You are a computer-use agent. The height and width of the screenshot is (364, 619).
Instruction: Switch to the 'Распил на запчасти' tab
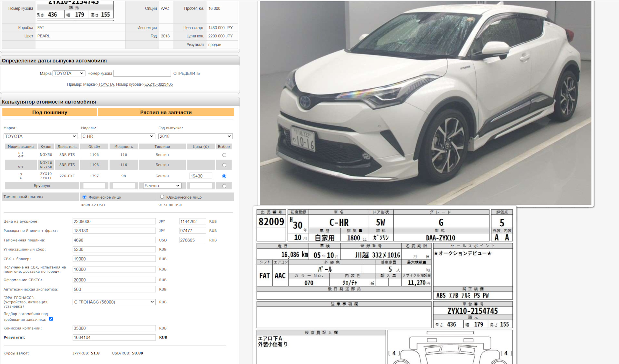[166, 112]
